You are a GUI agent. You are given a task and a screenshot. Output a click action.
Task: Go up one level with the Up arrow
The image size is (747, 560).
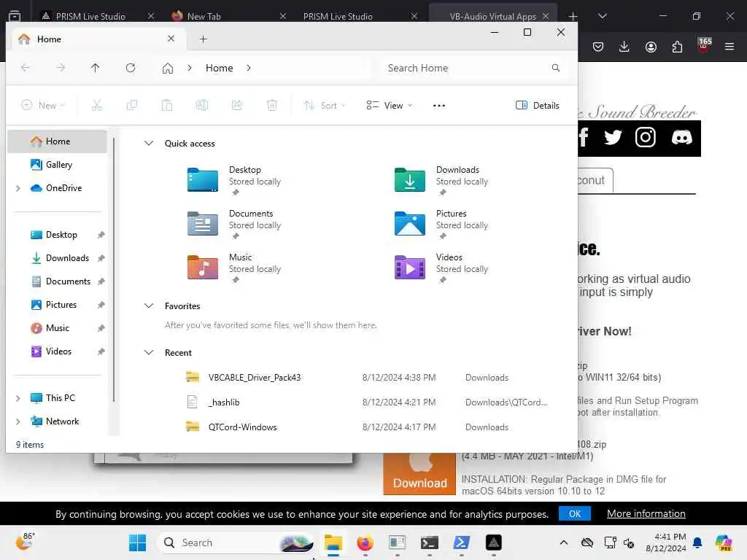tap(96, 68)
